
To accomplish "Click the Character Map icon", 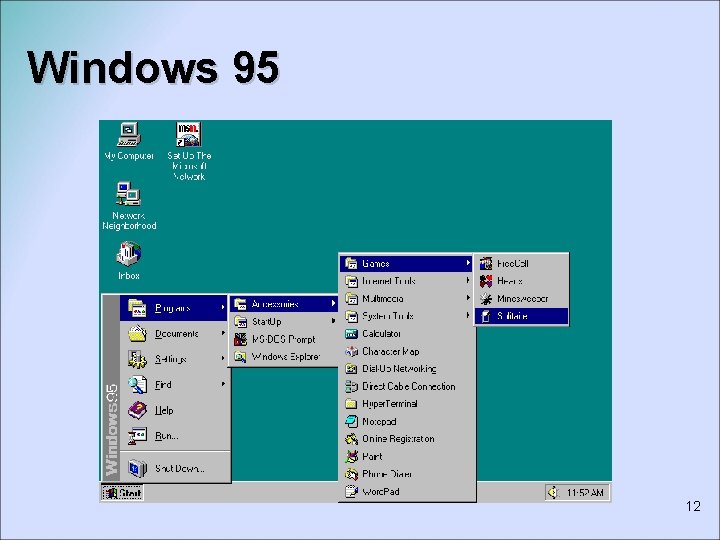I will coord(351,352).
